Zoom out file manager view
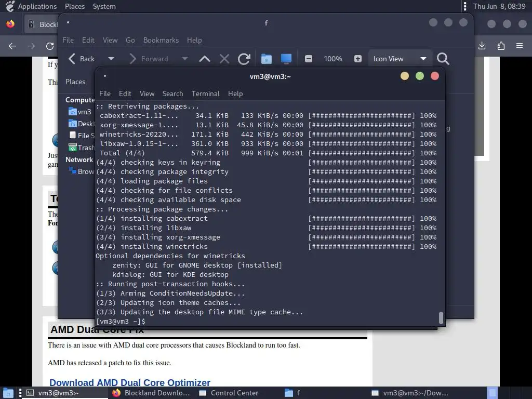 pos(309,59)
